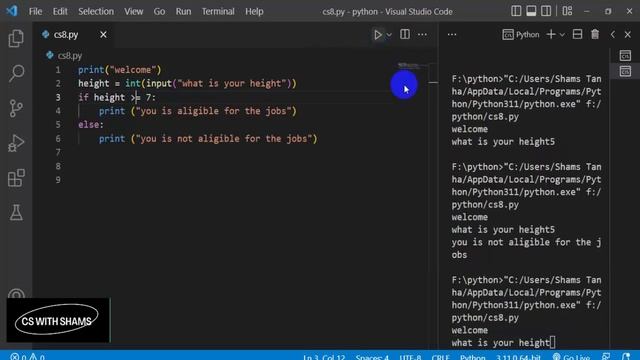Click the 'you is not aligible' print line
640x360 pixels.
[208, 138]
